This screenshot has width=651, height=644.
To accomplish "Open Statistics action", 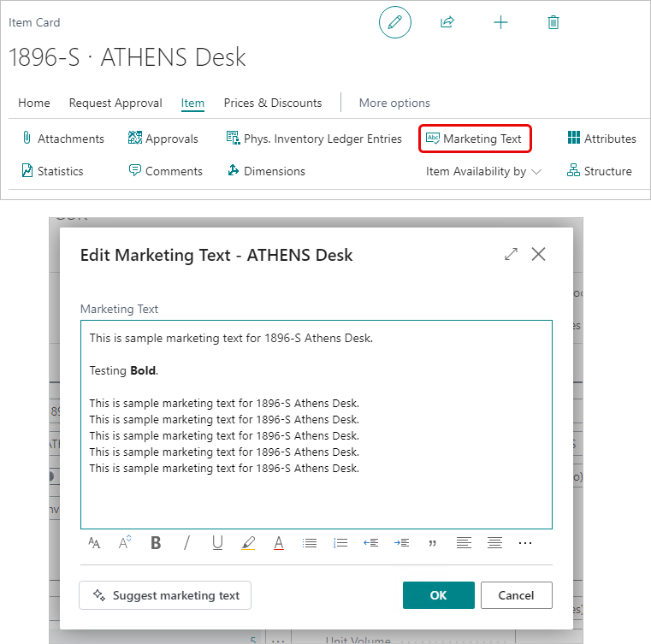I will [52, 171].
